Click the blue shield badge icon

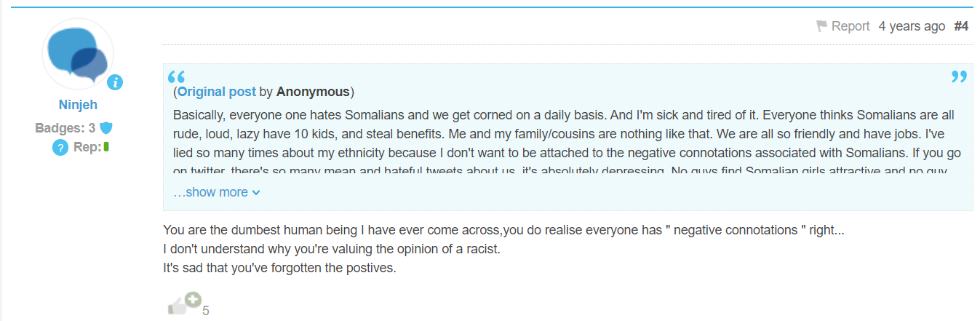pyautogui.click(x=106, y=128)
